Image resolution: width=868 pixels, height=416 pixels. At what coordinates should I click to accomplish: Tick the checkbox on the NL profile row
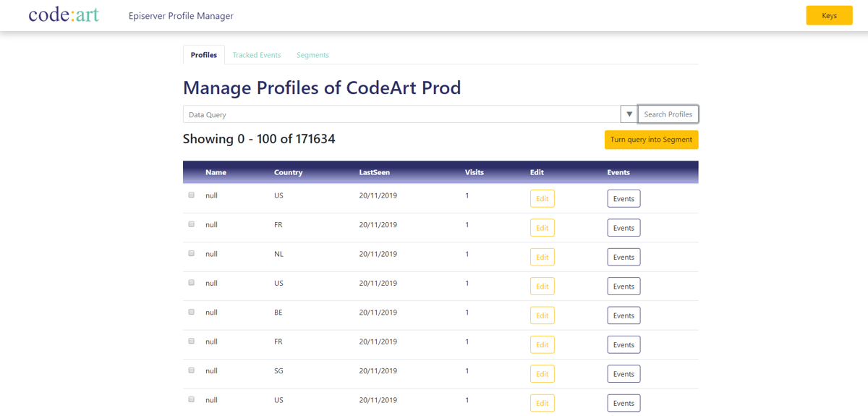pos(192,253)
